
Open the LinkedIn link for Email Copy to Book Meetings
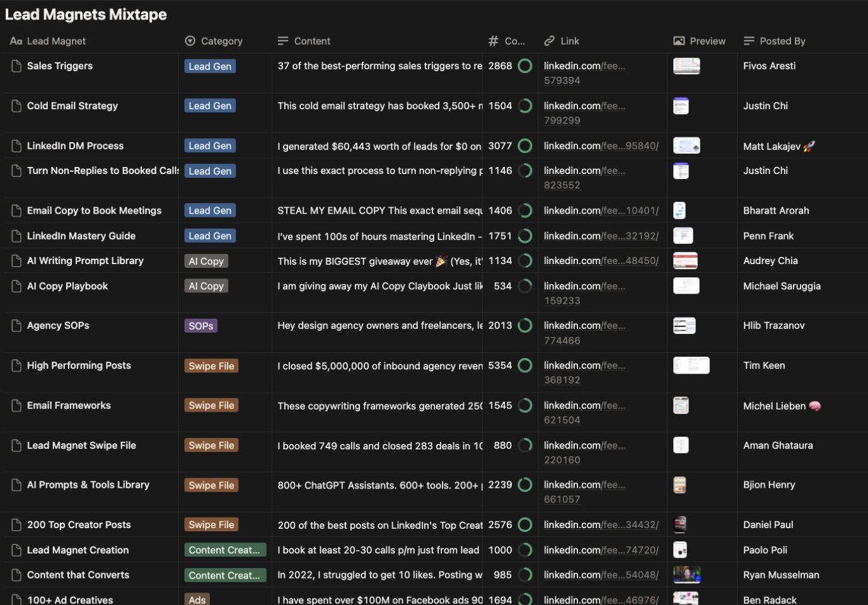tap(601, 210)
